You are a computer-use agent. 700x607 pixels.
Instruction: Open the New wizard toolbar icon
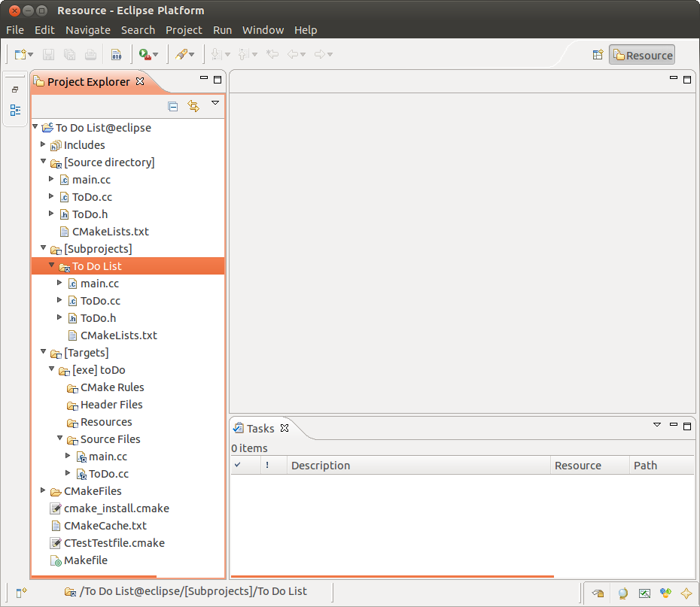pos(20,54)
